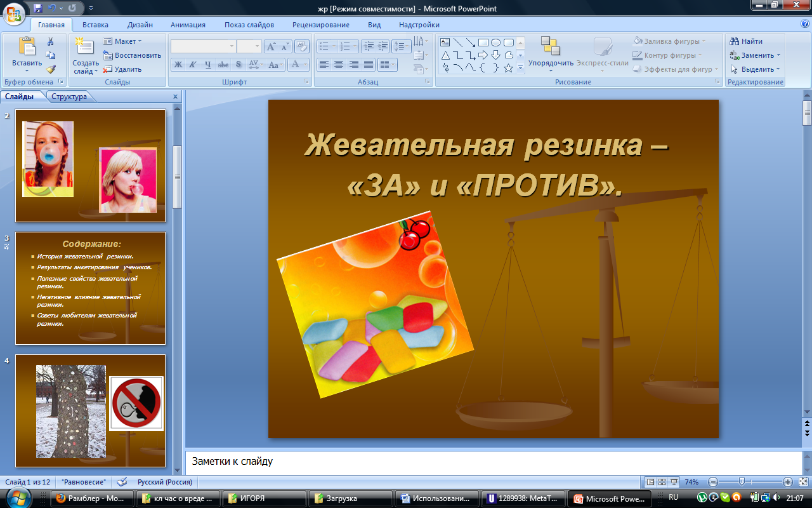Open the font color A dropdown
The image size is (812, 508).
(298, 65)
